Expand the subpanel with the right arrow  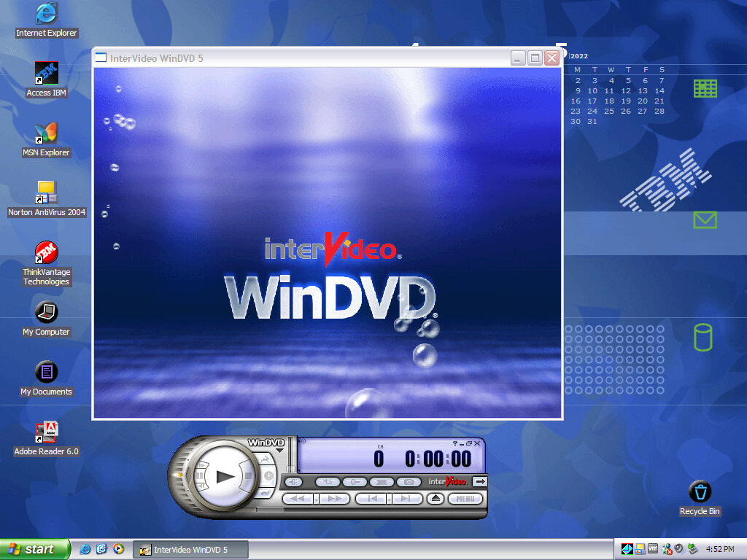[x=479, y=481]
